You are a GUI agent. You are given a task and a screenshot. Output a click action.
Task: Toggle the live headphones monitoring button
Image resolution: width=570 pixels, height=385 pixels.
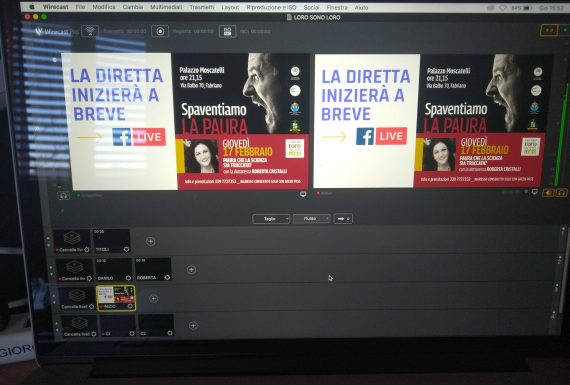(x=561, y=193)
